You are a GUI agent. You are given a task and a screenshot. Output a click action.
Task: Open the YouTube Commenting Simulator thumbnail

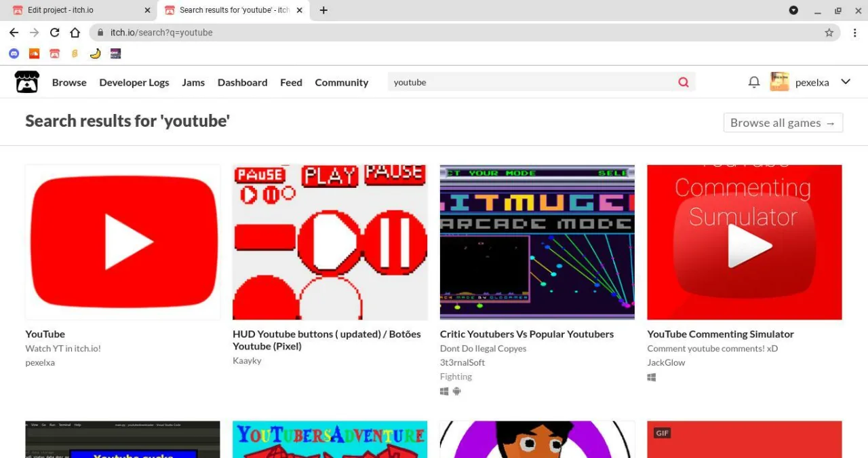745,242
